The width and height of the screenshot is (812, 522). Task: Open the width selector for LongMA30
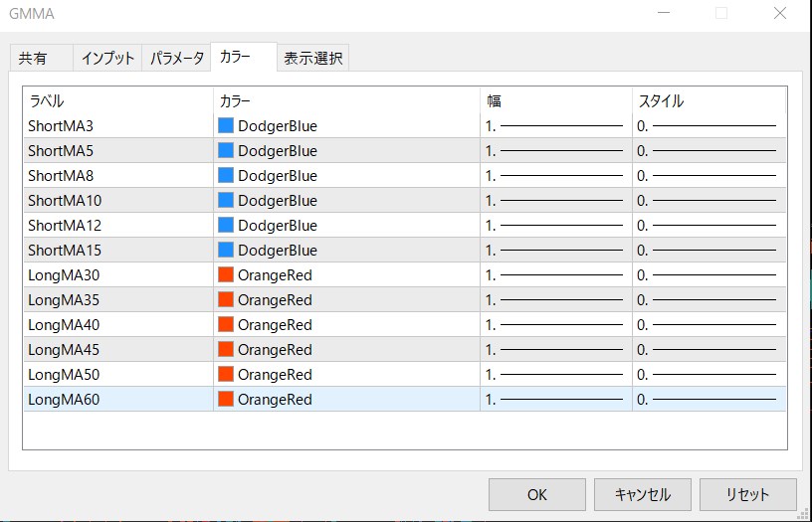click(556, 274)
